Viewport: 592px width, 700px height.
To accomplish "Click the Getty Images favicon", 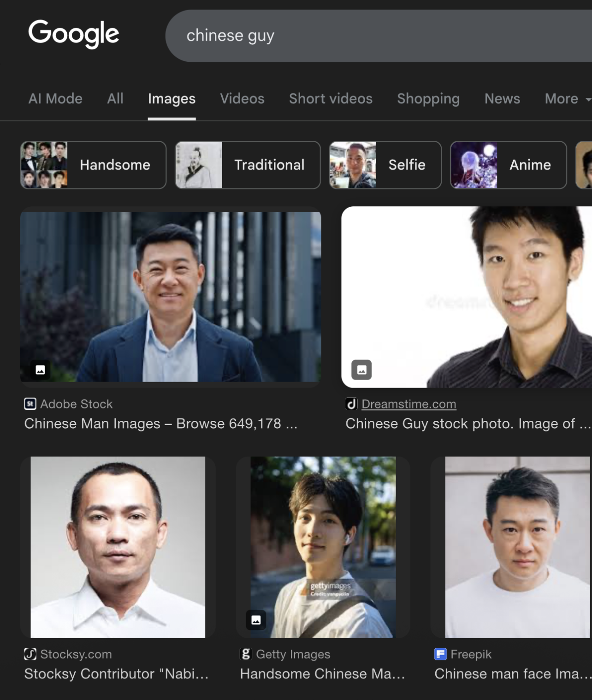I will click(x=246, y=654).
